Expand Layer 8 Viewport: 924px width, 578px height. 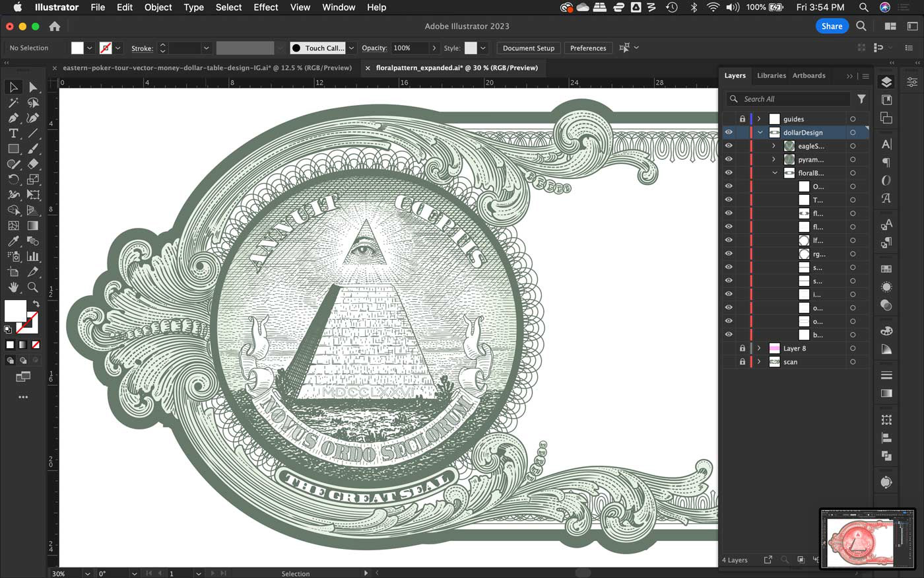pos(759,348)
